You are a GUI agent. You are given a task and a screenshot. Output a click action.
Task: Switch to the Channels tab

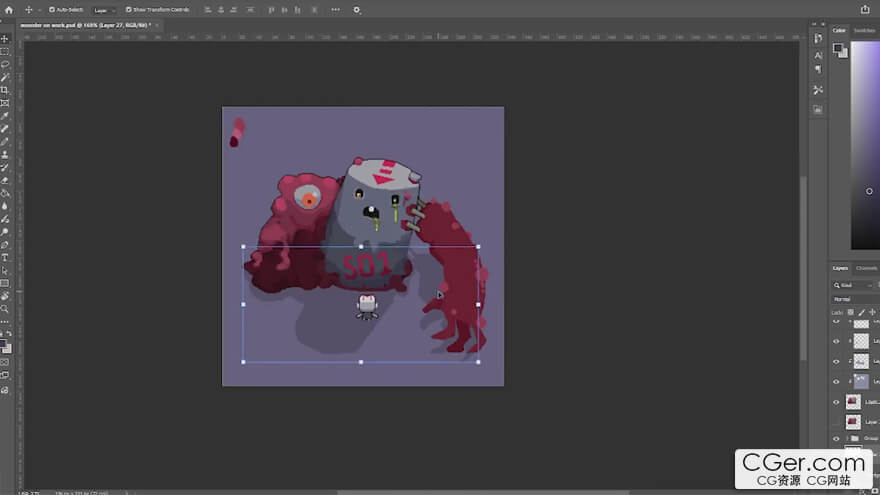[x=866, y=268]
